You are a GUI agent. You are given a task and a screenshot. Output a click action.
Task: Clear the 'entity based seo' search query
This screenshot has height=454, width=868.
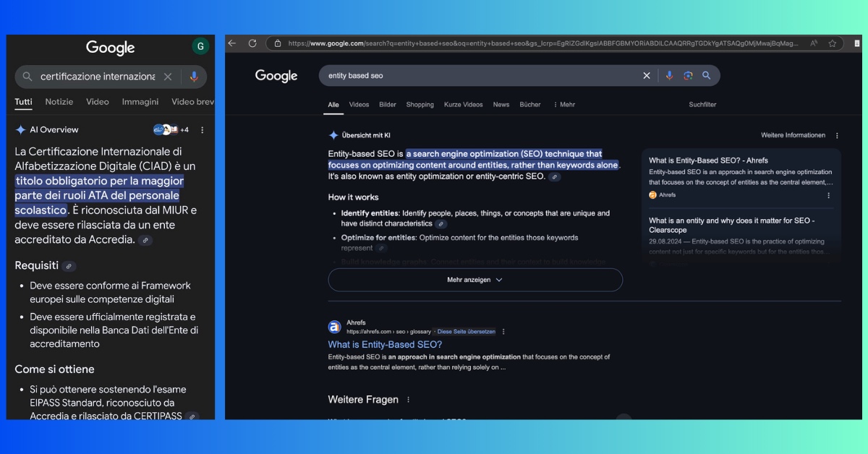pos(647,75)
